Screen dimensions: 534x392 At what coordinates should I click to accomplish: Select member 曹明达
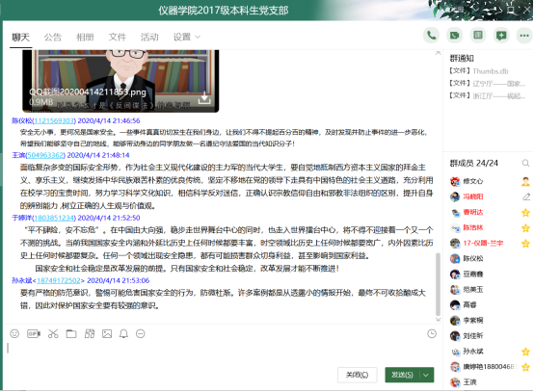click(472, 213)
